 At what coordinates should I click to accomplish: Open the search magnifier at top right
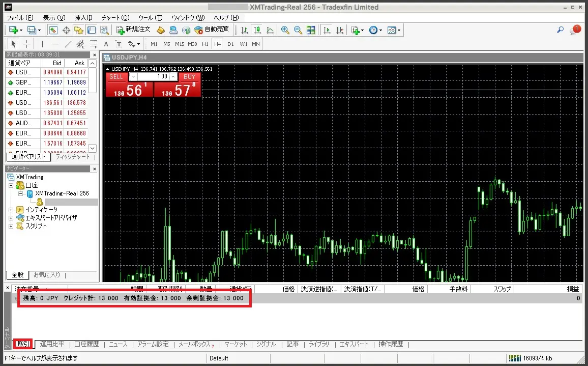(560, 30)
